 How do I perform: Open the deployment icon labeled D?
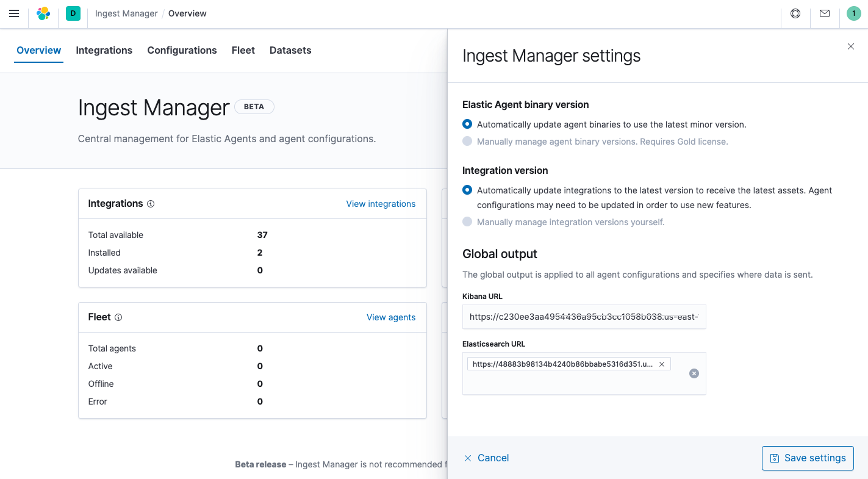[73, 13]
